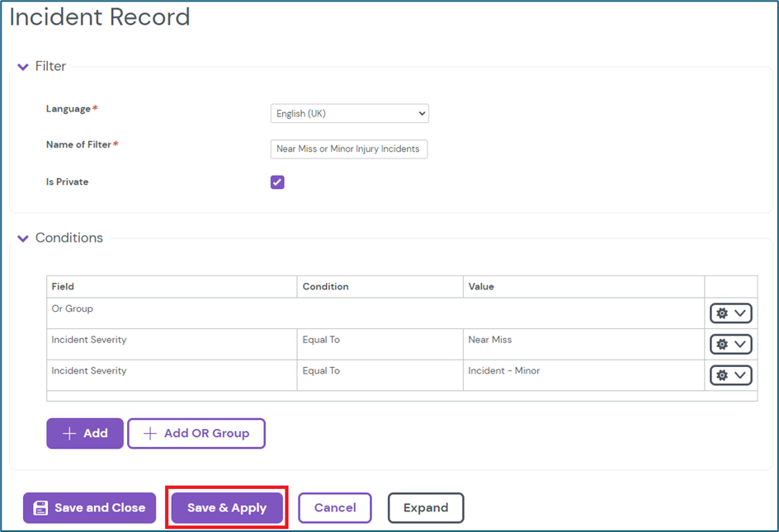This screenshot has width=779, height=532.
Task: Select the Incident - Minor value cell
Action: tap(503, 371)
